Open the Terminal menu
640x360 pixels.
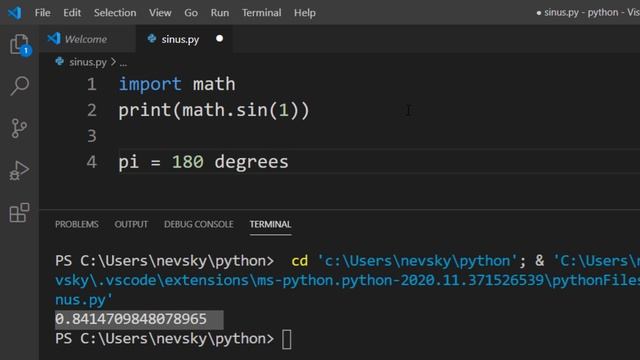click(x=261, y=13)
